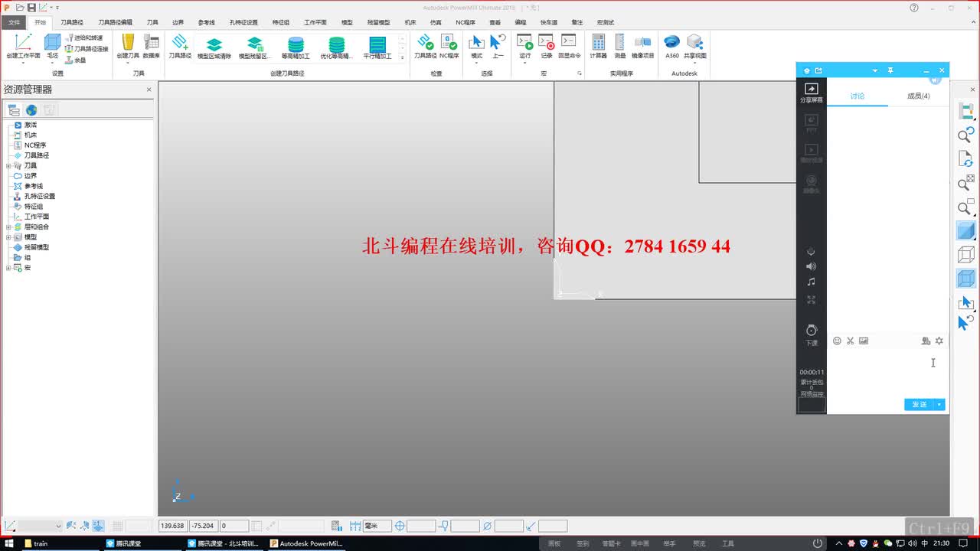Image resolution: width=980 pixels, height=551 pixels.
Task: Click the 创建工作平面 dropdown arrow
Action: coord(23,63)
